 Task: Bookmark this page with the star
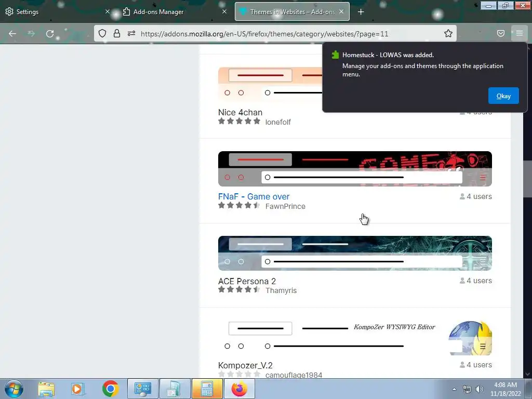coord(448,33)
